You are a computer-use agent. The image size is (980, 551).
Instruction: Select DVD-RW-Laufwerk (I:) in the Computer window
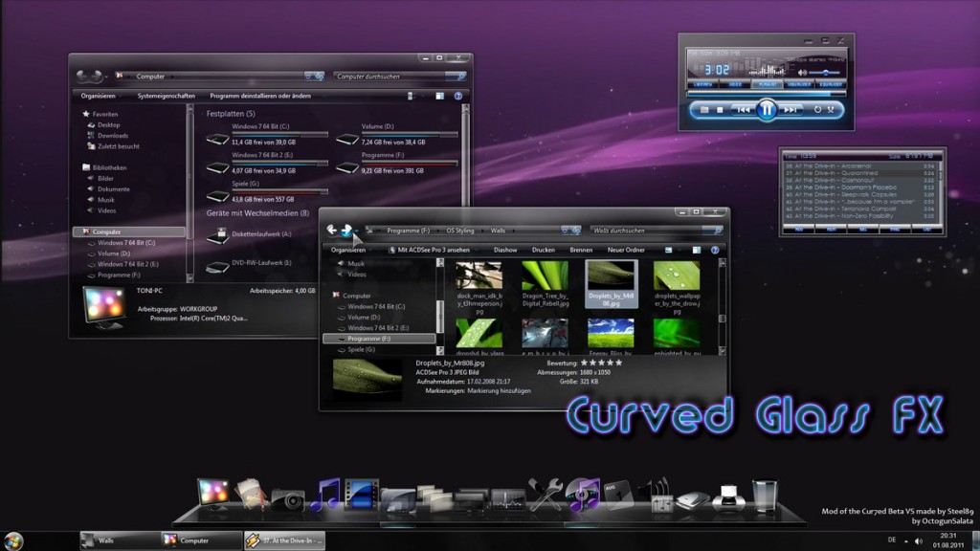coord(250,266)
